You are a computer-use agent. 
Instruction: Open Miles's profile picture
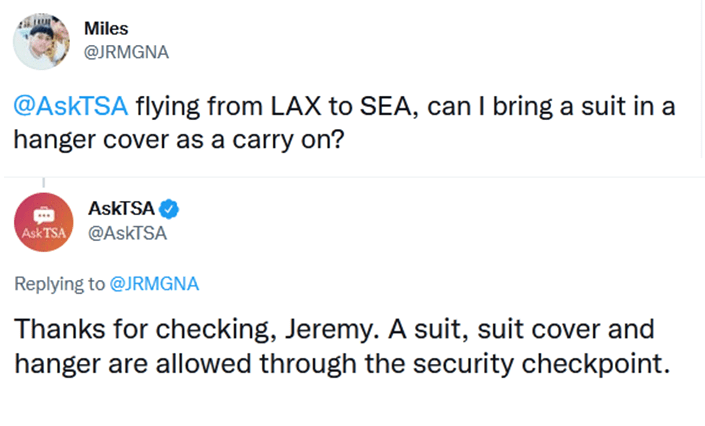click(x=41, y=42)
